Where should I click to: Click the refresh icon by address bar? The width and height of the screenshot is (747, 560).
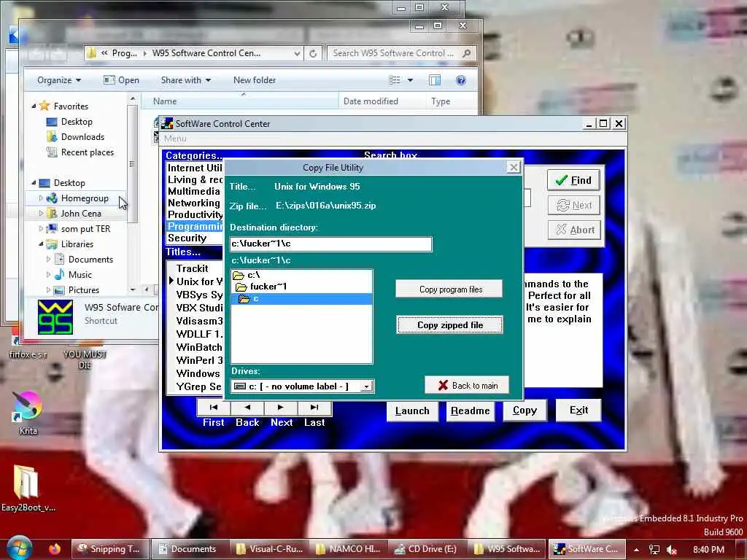click(x=313, y=53)
